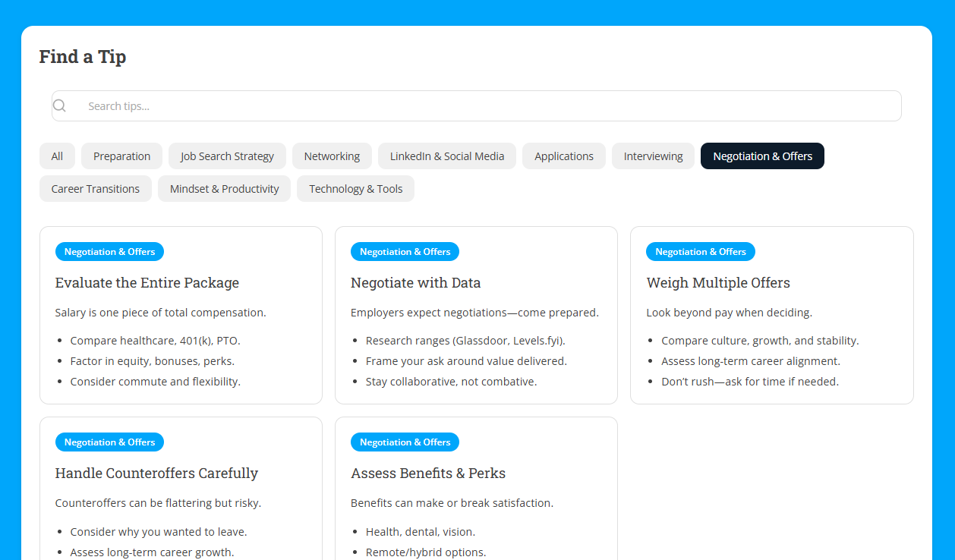
Task: Select the Mindset & Productivity filter
Action: pyautogui.click(x=224, y=188)
